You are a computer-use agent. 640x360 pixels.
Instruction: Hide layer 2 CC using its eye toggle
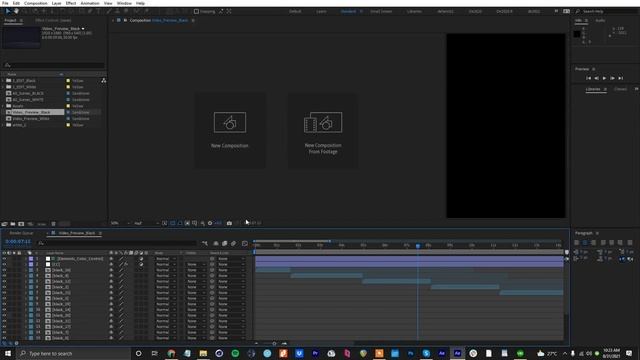tap(4, 264)
